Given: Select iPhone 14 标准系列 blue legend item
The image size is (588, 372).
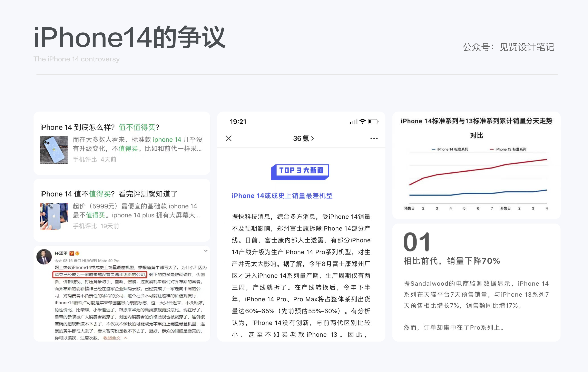Looking at the screenshot, I should (x=450, y=149).
